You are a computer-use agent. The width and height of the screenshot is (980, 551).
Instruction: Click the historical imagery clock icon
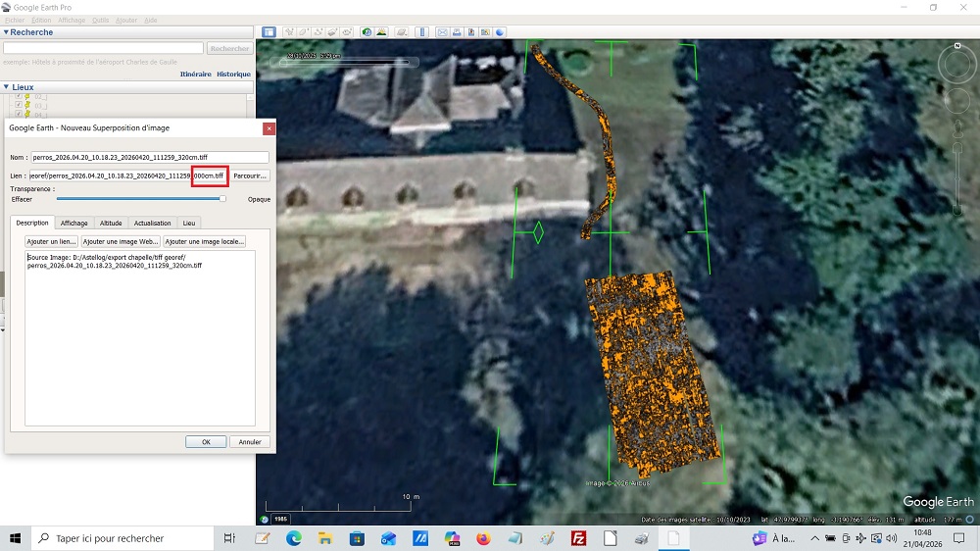click(x=366, y=32)
